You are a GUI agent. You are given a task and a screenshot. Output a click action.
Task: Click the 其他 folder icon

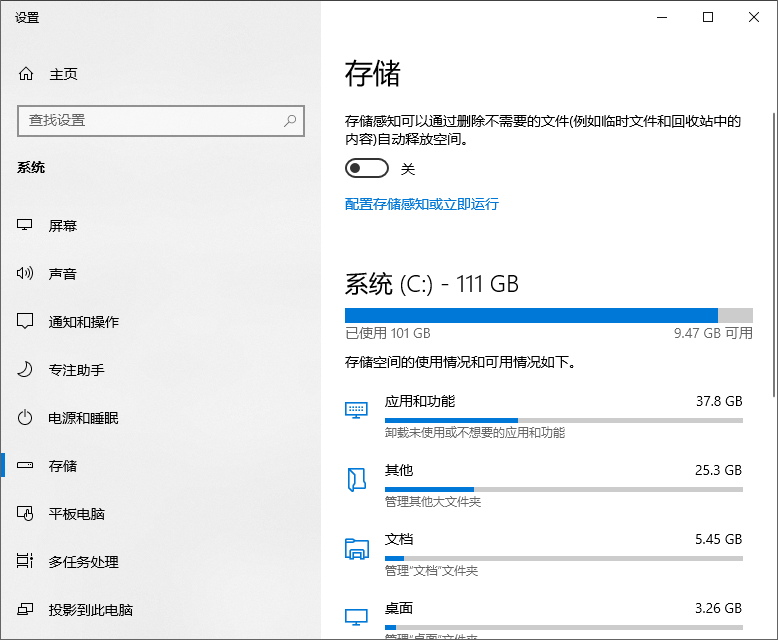pos(357,479)
